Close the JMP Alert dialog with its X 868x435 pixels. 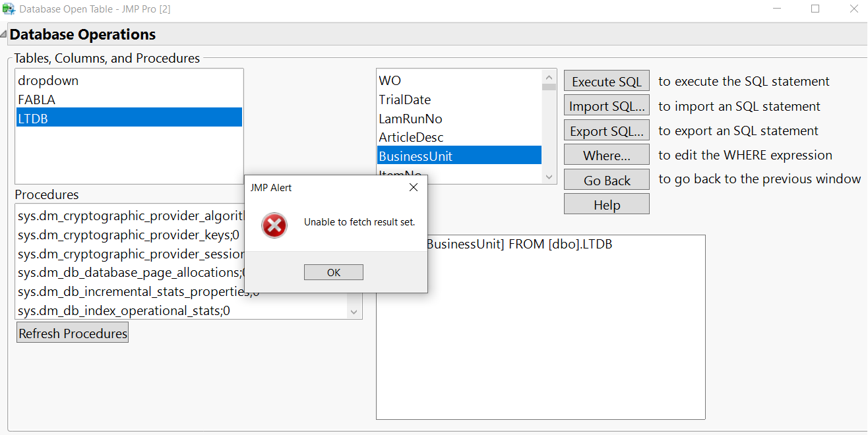click(413, 187)
